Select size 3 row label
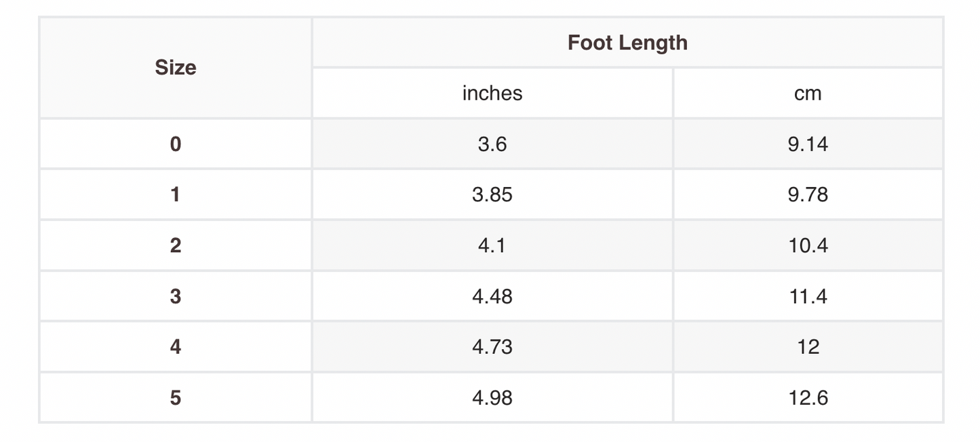The image size is (980, 442). (x=176, y=296)
